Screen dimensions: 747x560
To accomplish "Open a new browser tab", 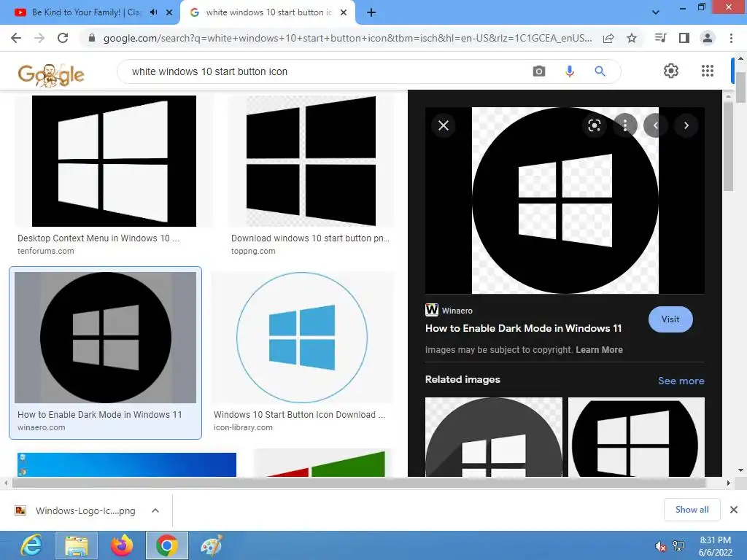I will [x=371, y=12].
